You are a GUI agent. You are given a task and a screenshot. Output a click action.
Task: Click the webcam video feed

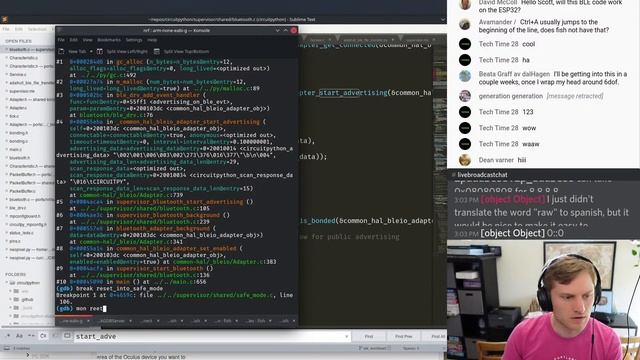(x=543, y=300)
